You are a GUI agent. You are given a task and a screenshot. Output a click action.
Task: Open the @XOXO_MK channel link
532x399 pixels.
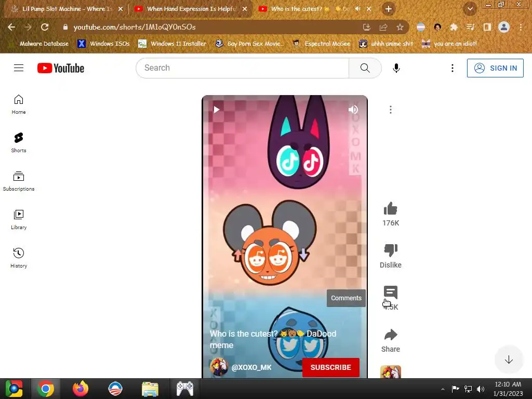pyautogui.click(x=251, y=367)
